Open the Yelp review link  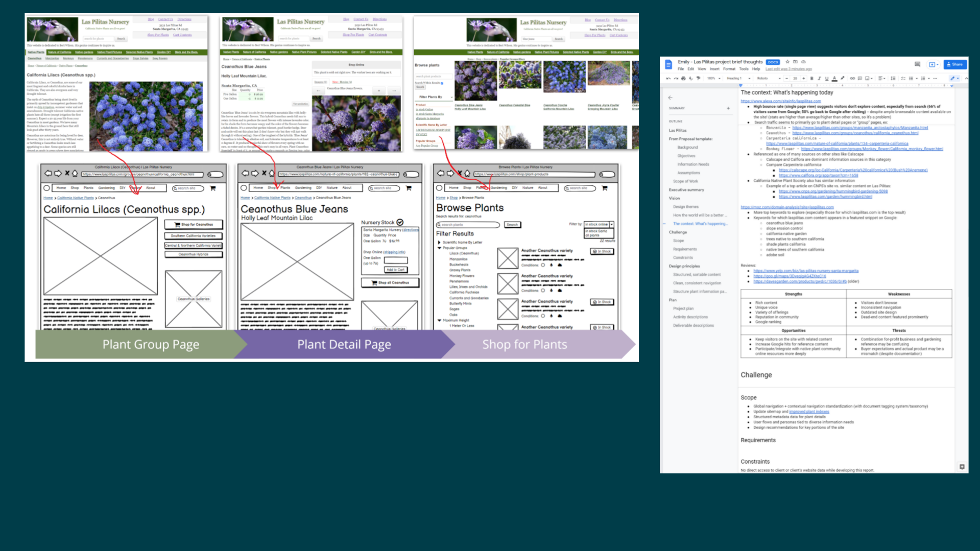point(806,271)
